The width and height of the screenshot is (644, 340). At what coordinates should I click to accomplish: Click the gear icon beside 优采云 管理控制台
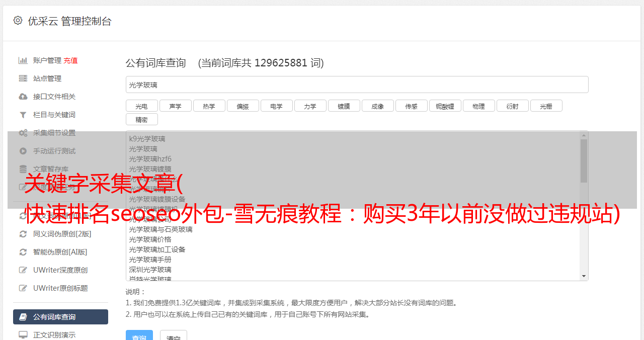coord(18,21)
